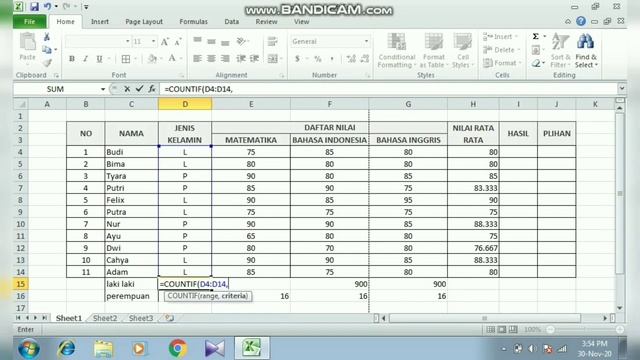The image size is (640, 360).
Task: Switch to the Formulas tab
Action: pyautogui.click(x=193, y=22)
